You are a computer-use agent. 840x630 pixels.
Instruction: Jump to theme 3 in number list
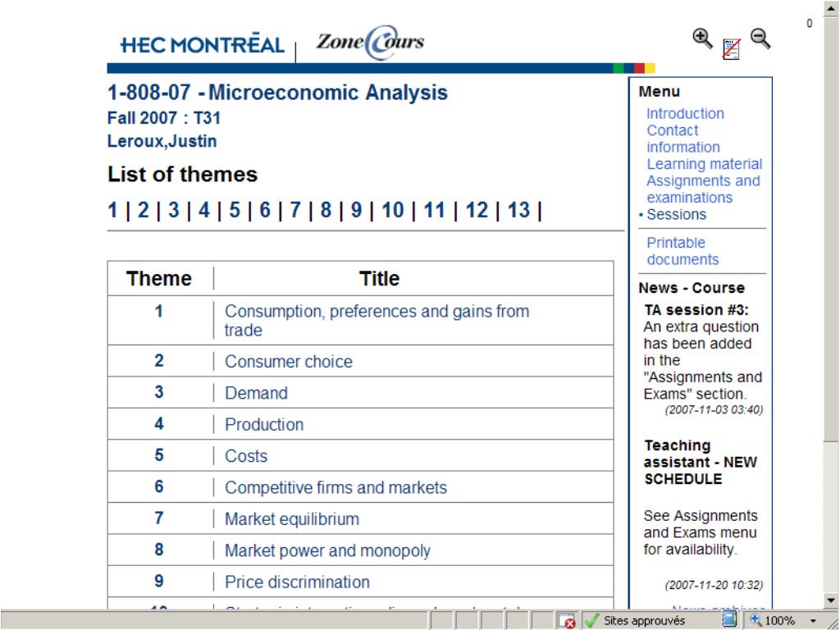pyautogui.click(x=174, y=210)
